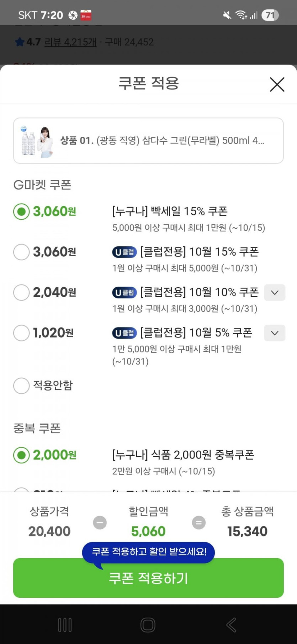Tap the SK stoa notification icon
This screenshot has width=297, height=644.
point(86,15)
